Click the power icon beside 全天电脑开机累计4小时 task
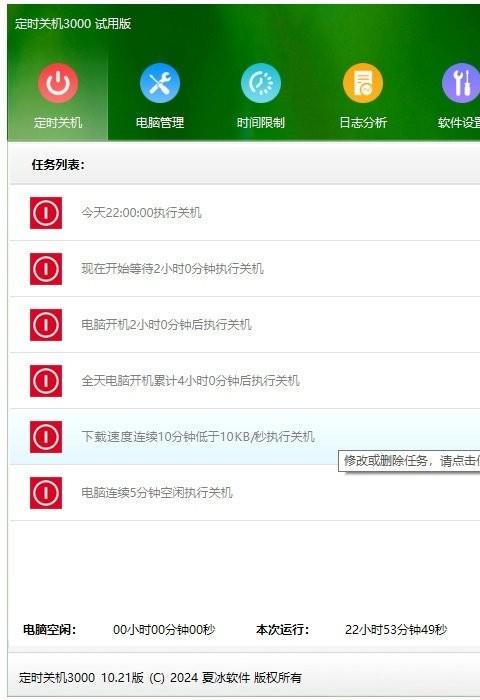Viewport: 480px width, 700px height. [46, 381]
